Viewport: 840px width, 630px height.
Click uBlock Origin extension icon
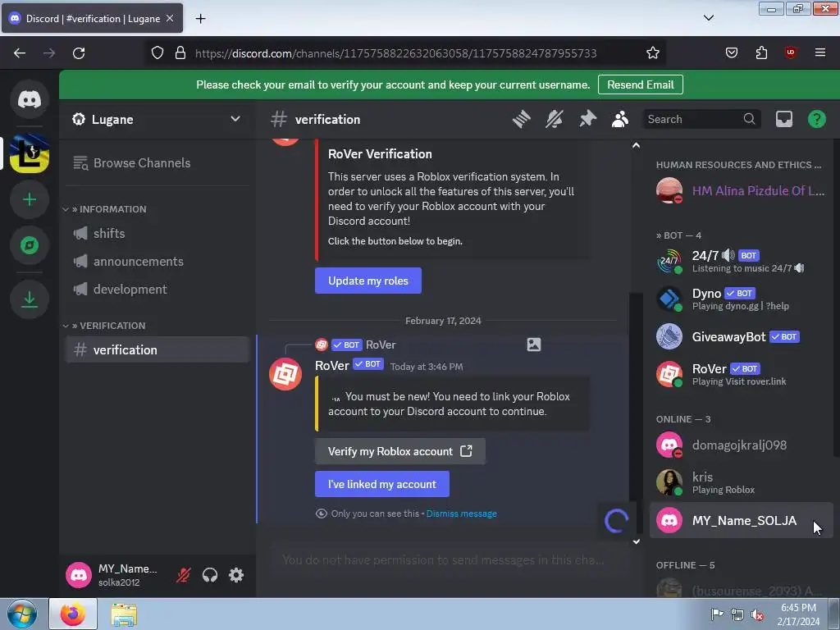pos(790,52)
